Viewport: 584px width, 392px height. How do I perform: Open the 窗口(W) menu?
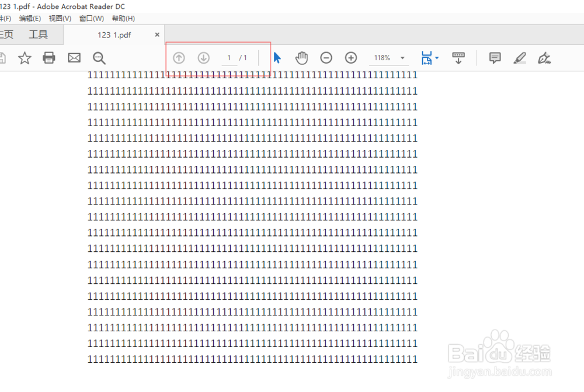pos(91,18)
